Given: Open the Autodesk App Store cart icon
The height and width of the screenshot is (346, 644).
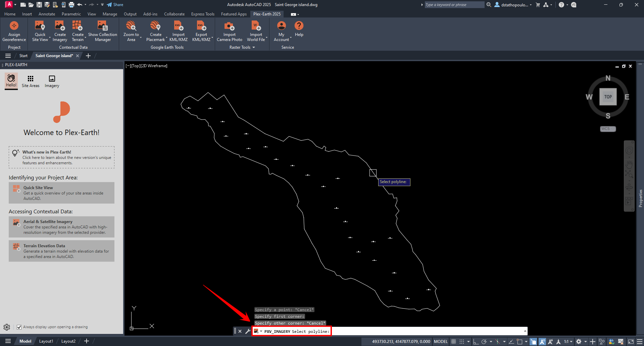Looking at the screenshot, I should click(x=538, y=5).
